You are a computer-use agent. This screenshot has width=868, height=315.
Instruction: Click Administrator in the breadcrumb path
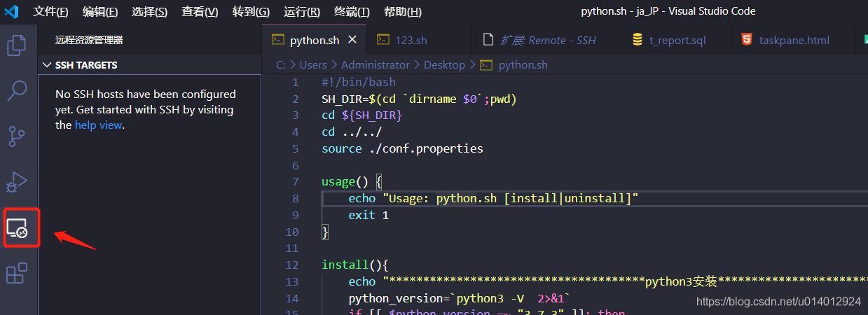tap(376, 64)
